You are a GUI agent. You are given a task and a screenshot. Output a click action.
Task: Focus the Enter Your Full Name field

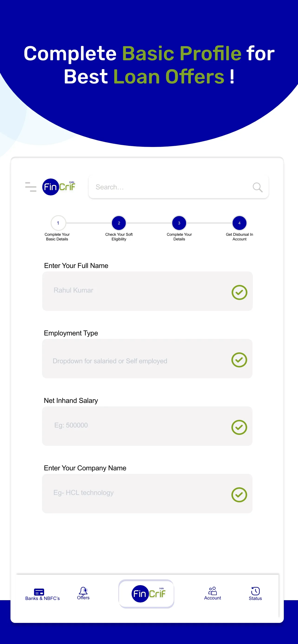(x=135, y=291)
